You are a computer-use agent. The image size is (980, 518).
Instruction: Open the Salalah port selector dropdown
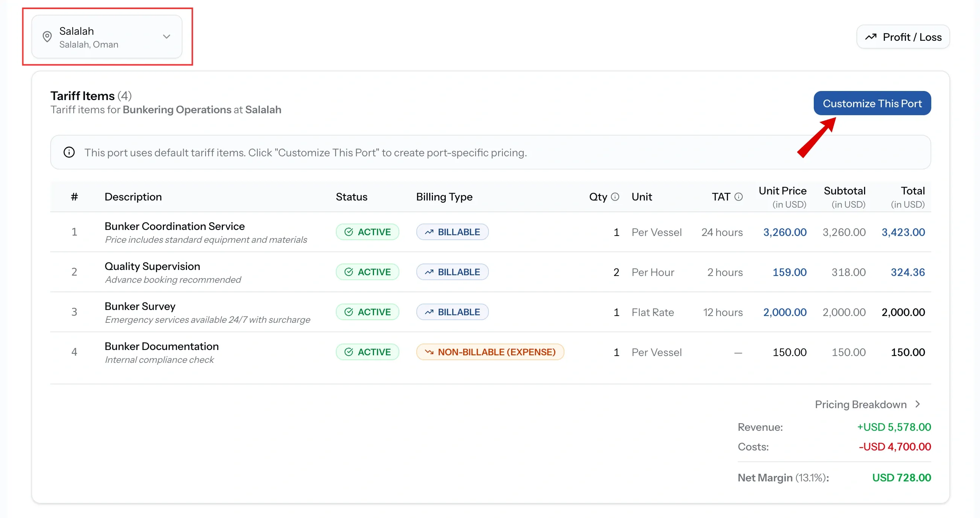pyautogui.click(x=107, y=37)
